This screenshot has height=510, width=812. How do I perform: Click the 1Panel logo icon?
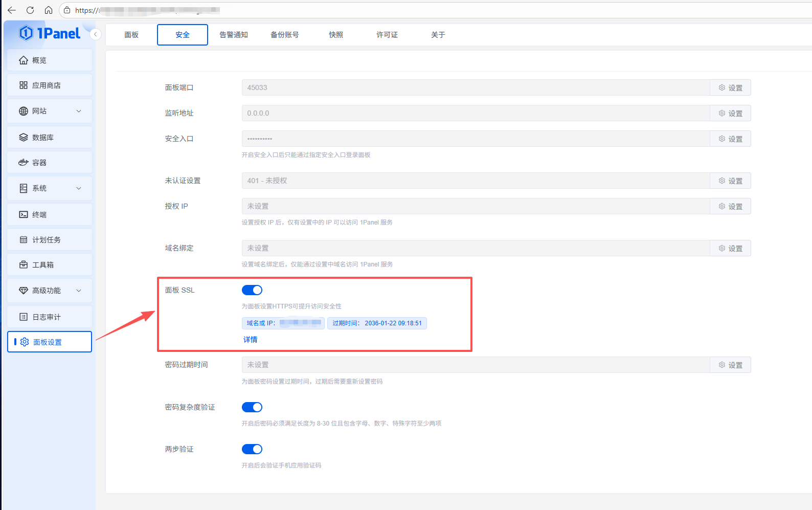26,33
